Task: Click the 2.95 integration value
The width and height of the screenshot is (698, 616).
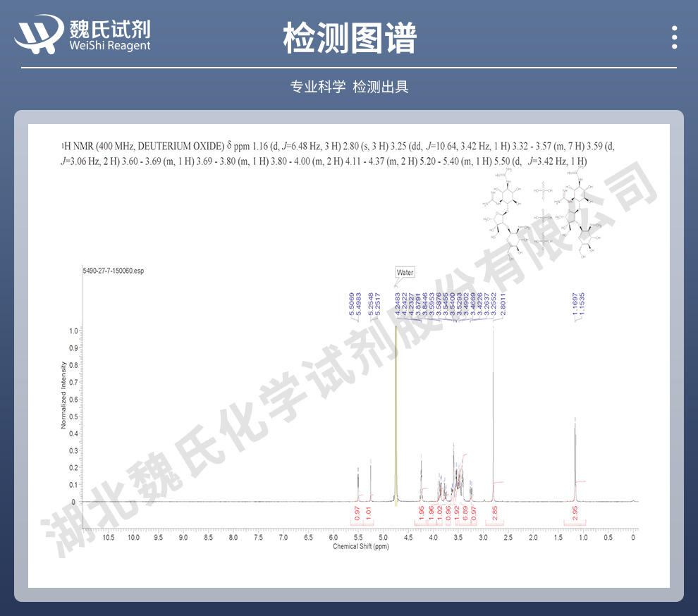Action: (x=575, y=519)
